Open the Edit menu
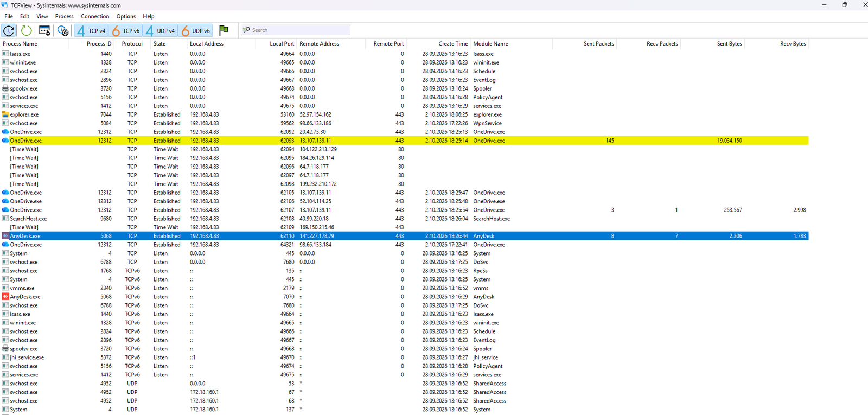The height and width of the screenshot is (415, 868). point(25,16)
